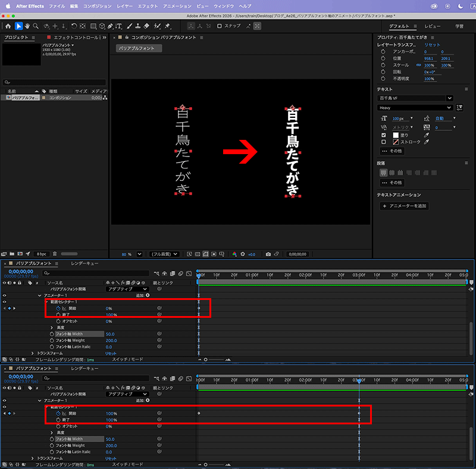Click the position stopwatch in the properties panel
The image size is (476, 469).
click(383, 58)
